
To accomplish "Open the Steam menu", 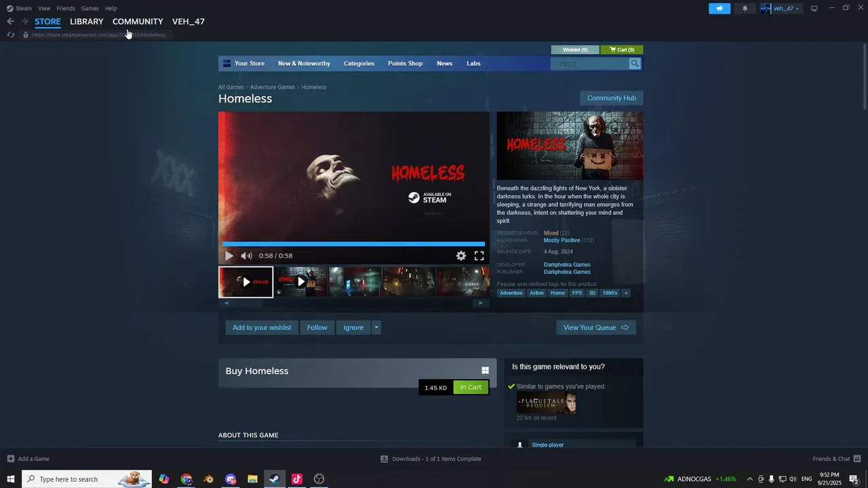I will 19,8.
